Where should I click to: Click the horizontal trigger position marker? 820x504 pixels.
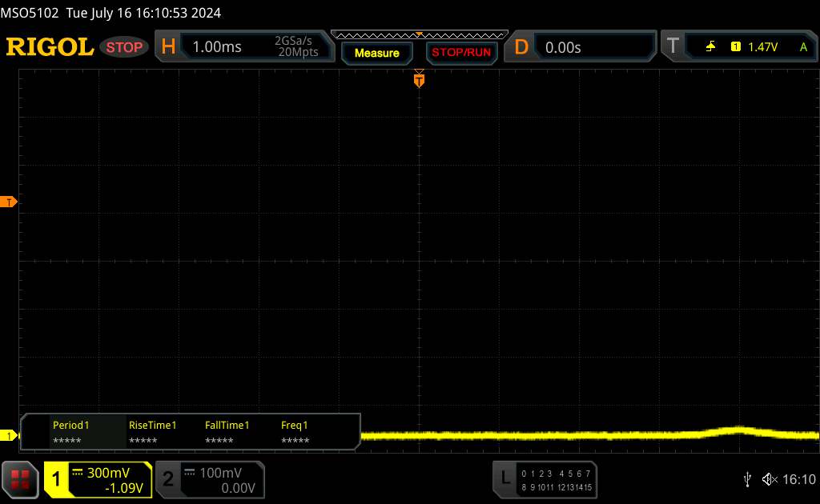pos(419,79)
